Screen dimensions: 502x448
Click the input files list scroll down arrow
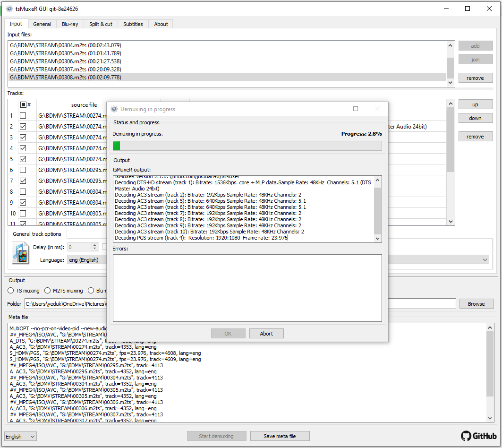pyautogui.click(x=450, y=83)
